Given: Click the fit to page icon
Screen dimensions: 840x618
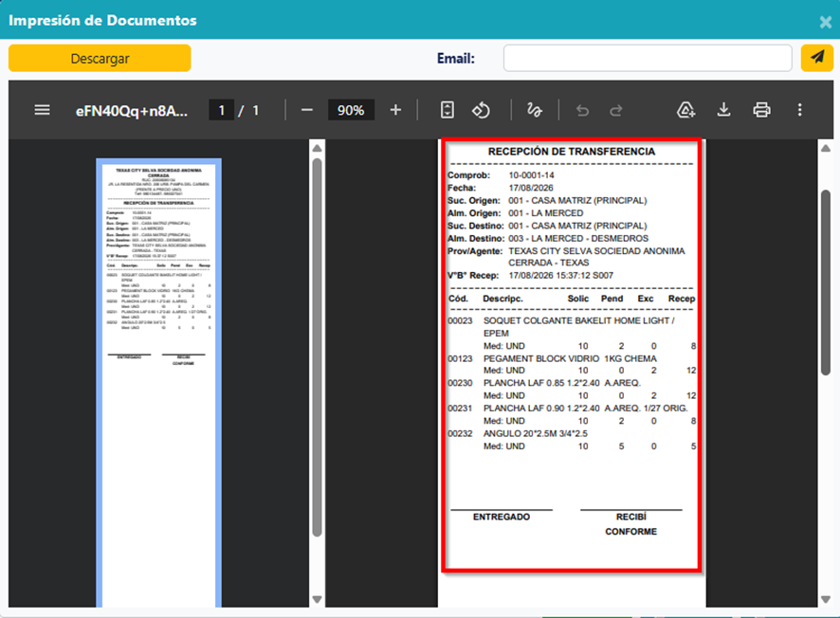Looking at the screenshot, I should pyautogui.click(x=447, y=110).
